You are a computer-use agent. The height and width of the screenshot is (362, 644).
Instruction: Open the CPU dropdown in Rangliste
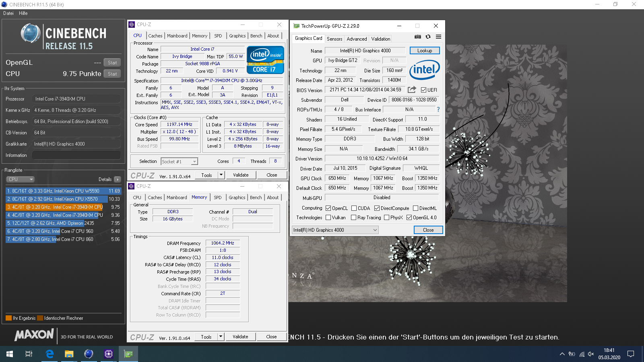20,179
